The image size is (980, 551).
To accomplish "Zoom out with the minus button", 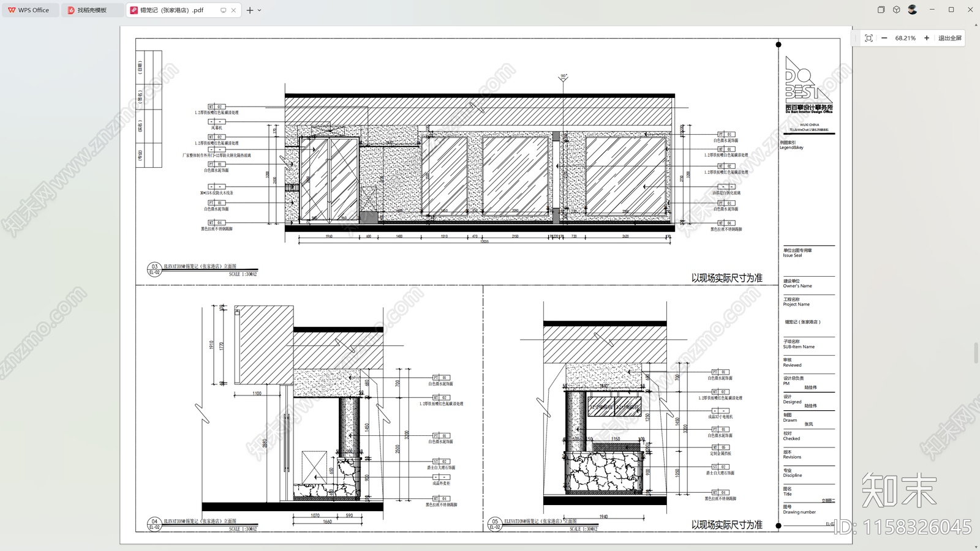I will [884, 38].
